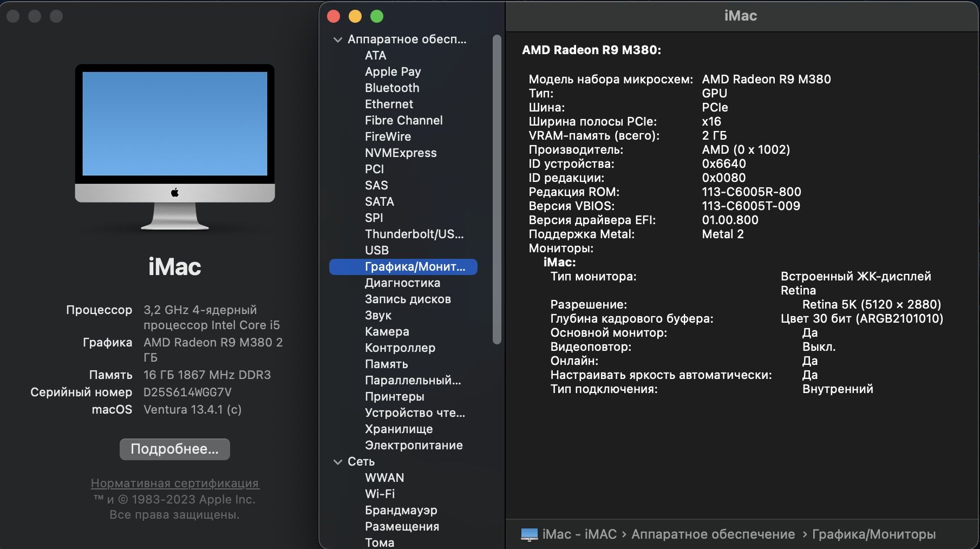The width and height of the screenshot is (980, 549).
Task: Select the highlighted Графика/Мониторы entry
Action: click(403, 266)
